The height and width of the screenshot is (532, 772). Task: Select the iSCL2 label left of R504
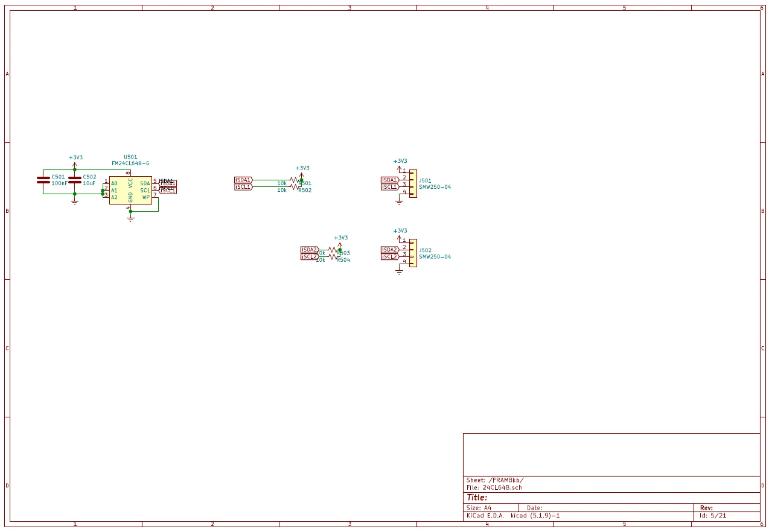pos(309,257)
